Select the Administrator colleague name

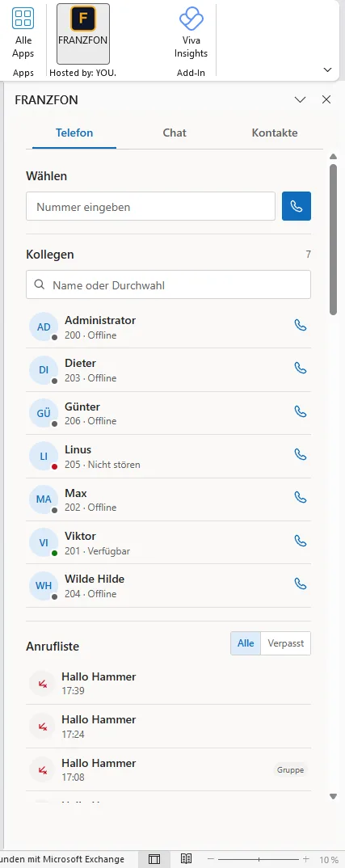click(x=100, y=321)
